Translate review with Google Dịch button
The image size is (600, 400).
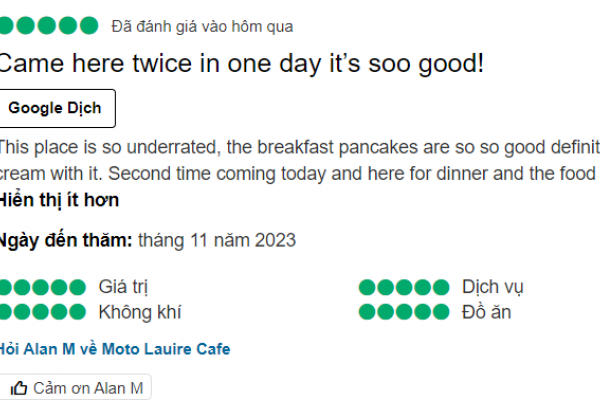pyautogui.click(x=62, y=108)
